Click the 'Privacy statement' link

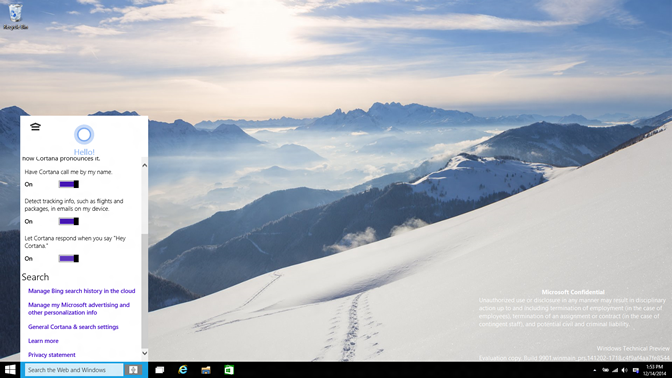point(52,355)
